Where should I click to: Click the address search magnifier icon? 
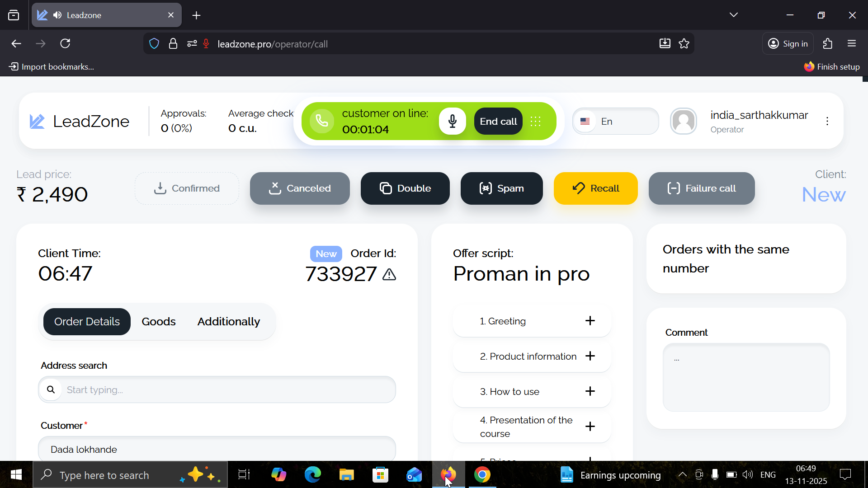pos(51,389)
